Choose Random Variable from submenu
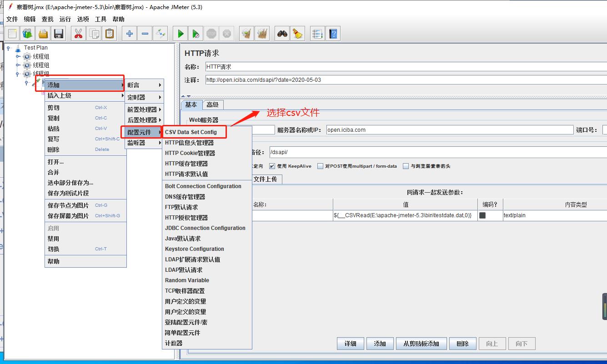The image size is (607, 364). 207,280
